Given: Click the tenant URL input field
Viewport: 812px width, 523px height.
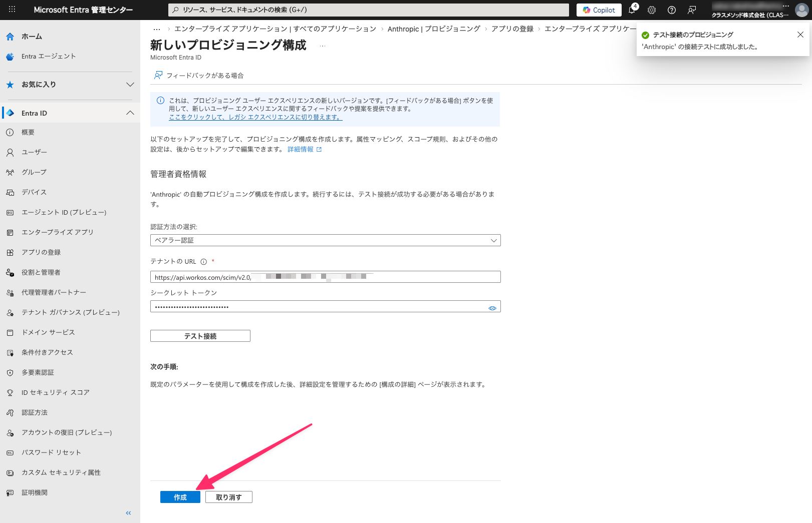Looking at the screenshot, I should pyautogui.click(x=325, y=277).
